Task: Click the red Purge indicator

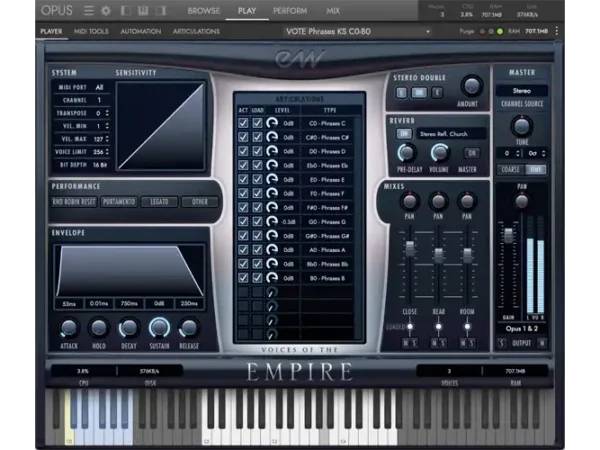Action: (x=483, y=31)
